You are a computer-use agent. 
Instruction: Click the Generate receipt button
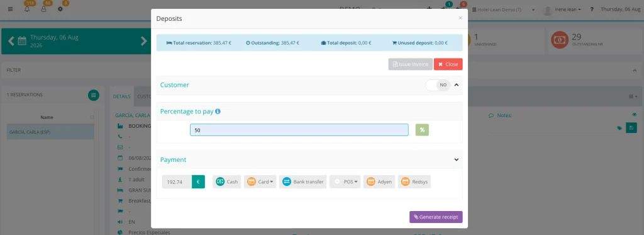(x=436, y=217)
